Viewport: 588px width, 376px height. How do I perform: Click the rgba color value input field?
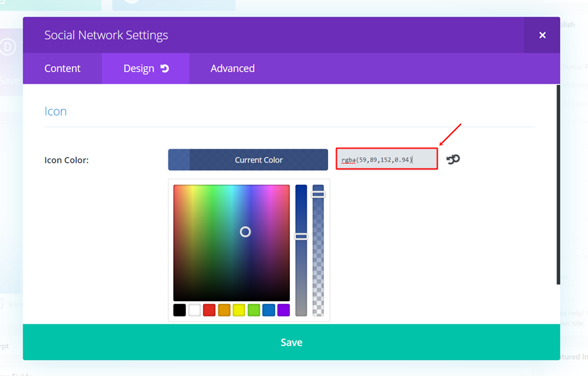pos(386,159)
